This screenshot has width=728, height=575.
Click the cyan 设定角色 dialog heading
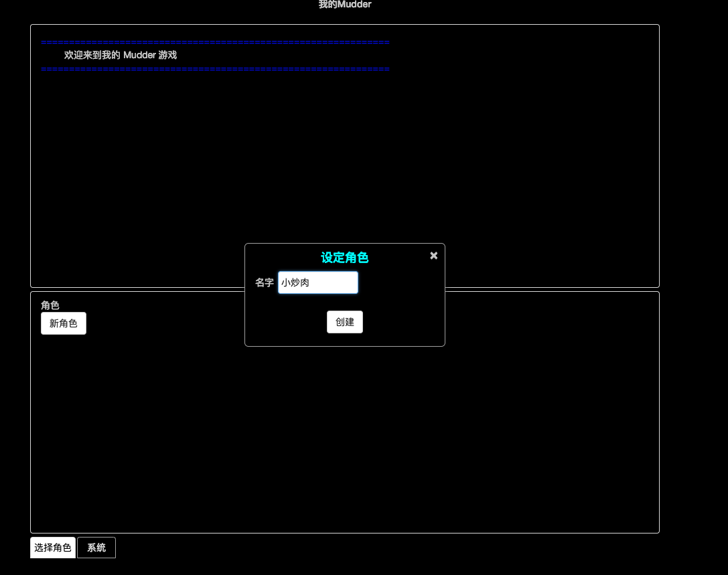(x=344, y=258)
